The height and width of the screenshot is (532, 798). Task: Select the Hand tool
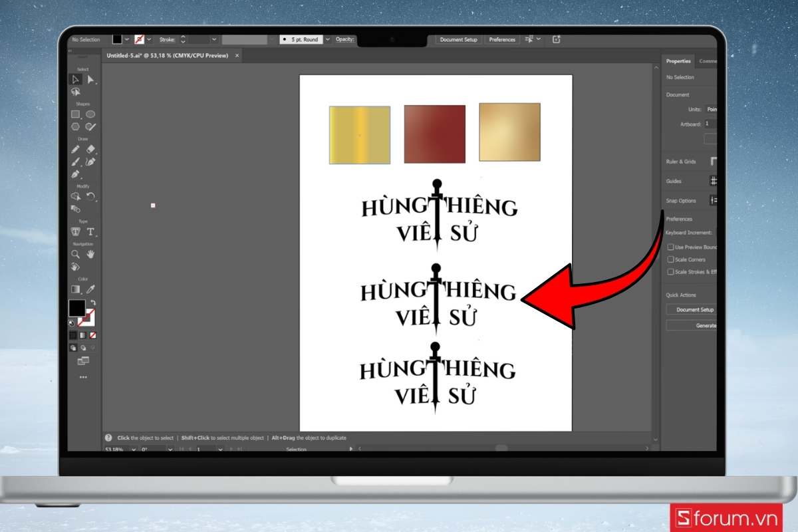pyautogui.click(x=90, y=254)
